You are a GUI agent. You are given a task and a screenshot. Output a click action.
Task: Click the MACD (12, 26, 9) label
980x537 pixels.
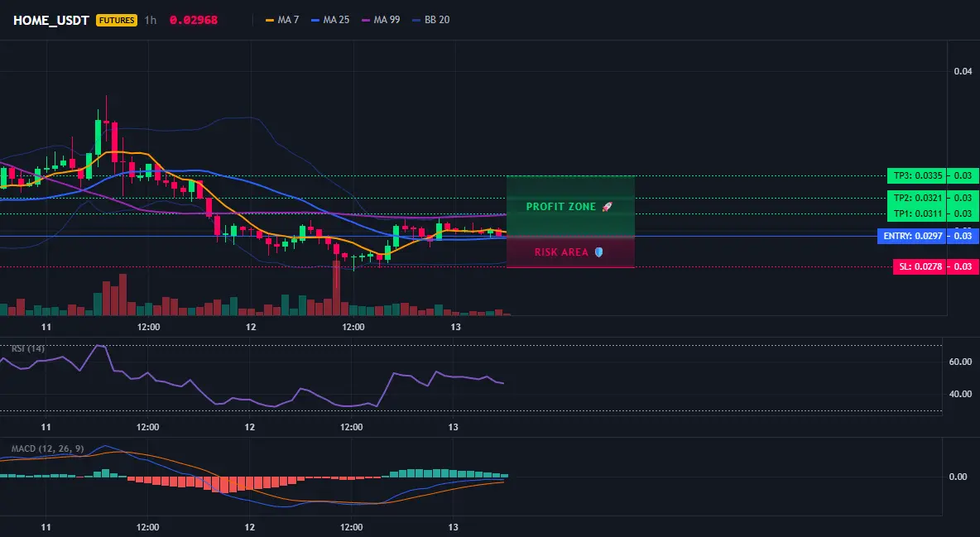tap(47, 448)
